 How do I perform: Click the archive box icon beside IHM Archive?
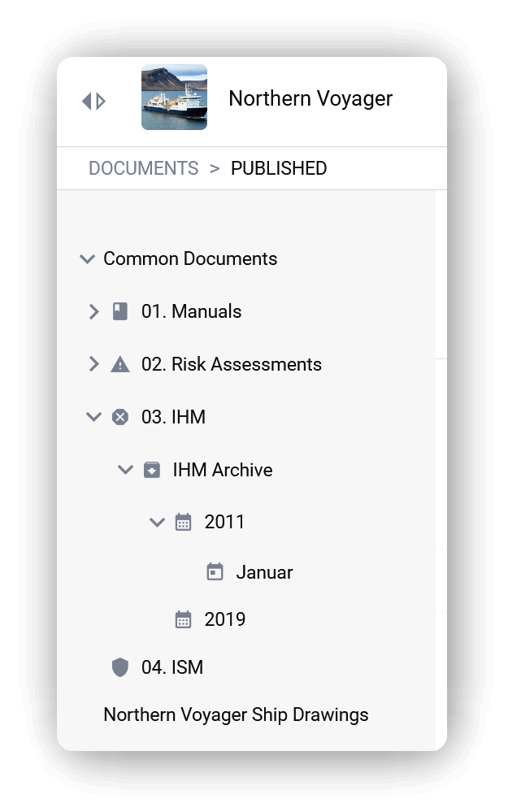(152, 470)
